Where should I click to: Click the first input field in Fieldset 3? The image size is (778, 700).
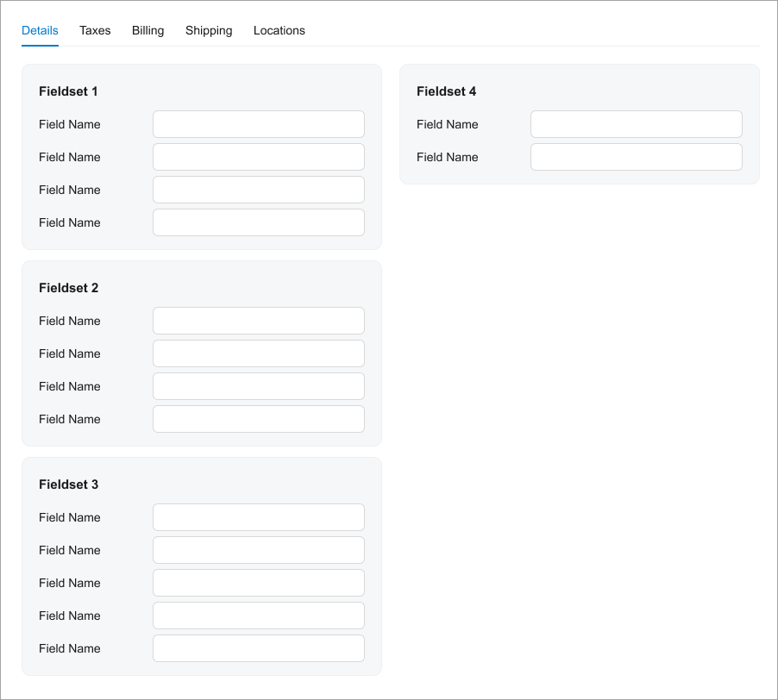tap(258, 517)
